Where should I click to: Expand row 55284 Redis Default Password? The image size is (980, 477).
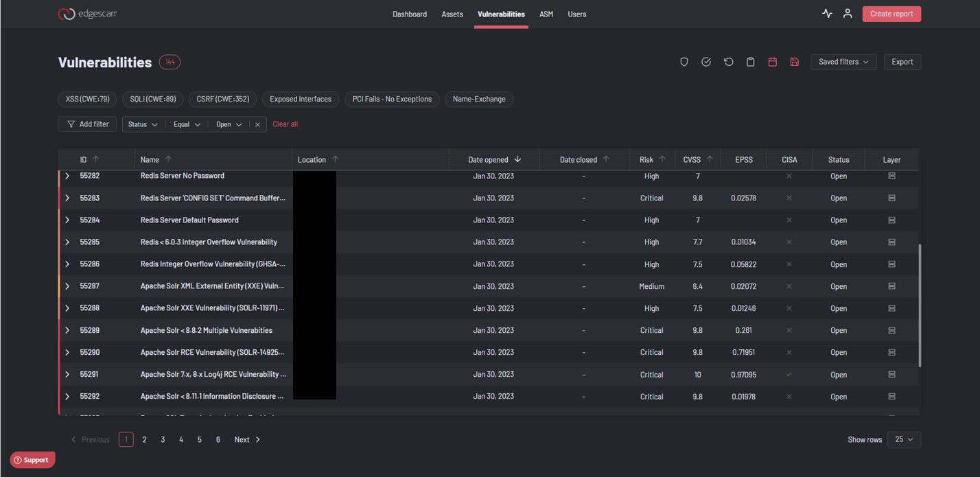[67, 220]
